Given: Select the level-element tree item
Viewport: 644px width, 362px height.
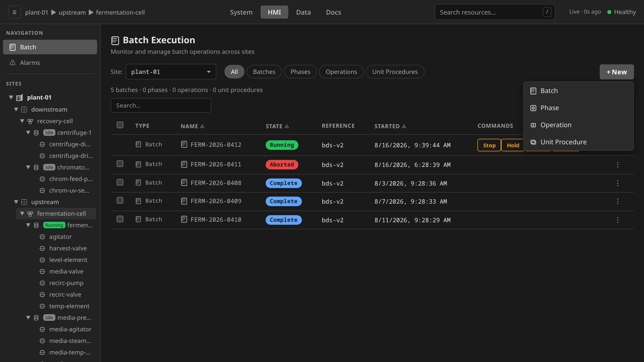Looking at the screenshot, I should click(x=68, y=260).
